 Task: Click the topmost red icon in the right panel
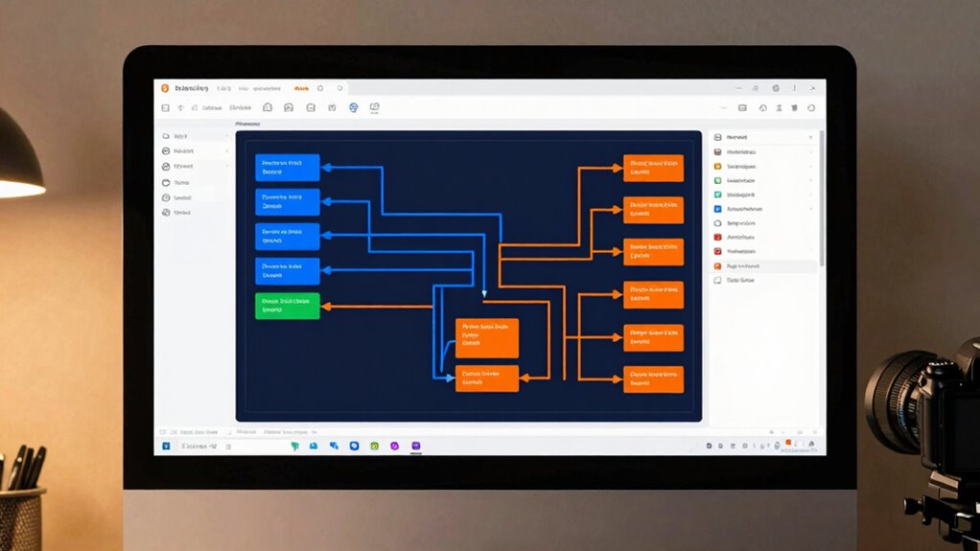pos(717,237)
